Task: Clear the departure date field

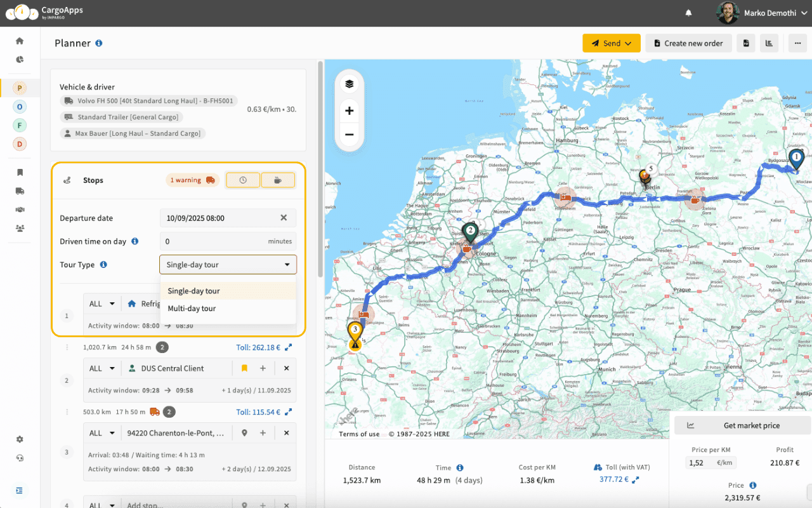Action: [284, 218]
